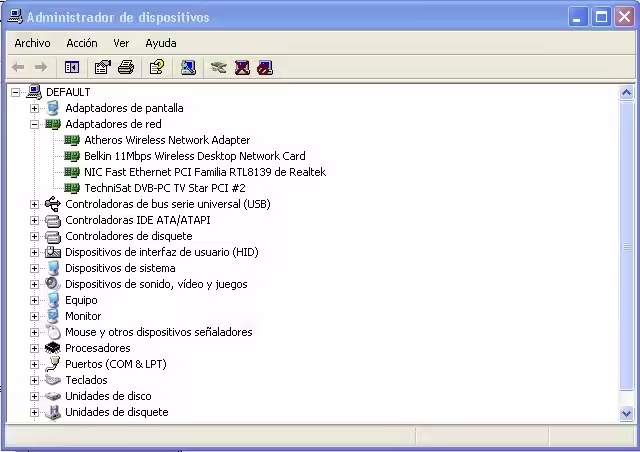The width and height of the screenshot is (640, 452).
Task: Click the vertical scrollbar thumb
Action: click(627, 246)
